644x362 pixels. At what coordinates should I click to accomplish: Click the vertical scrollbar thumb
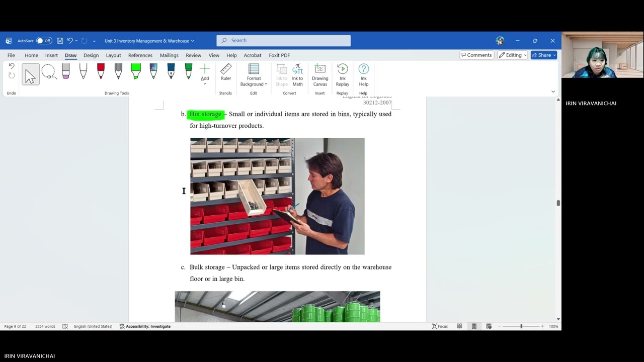pos(558,203)
